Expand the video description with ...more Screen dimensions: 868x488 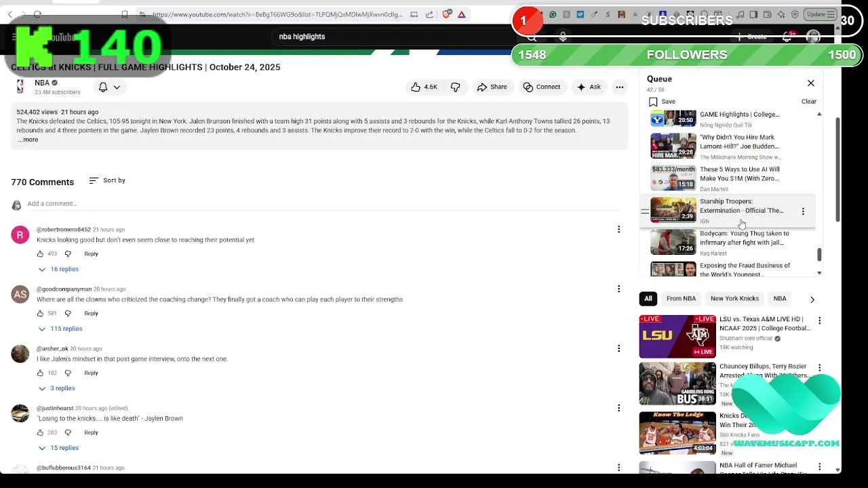(x=28, y=140)
